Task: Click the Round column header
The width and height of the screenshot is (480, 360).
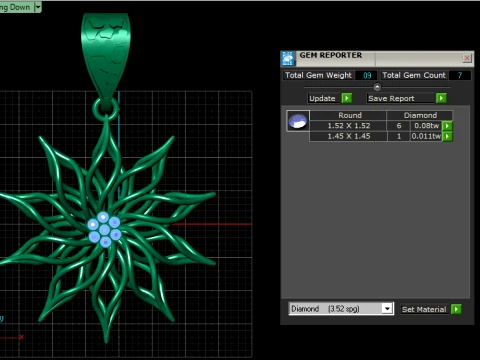Action: [349, 115]
